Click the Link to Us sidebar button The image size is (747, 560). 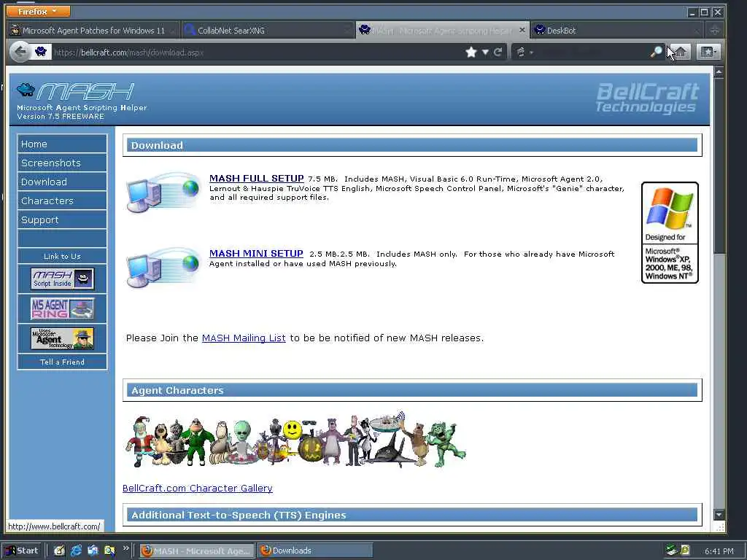point(62,256)
